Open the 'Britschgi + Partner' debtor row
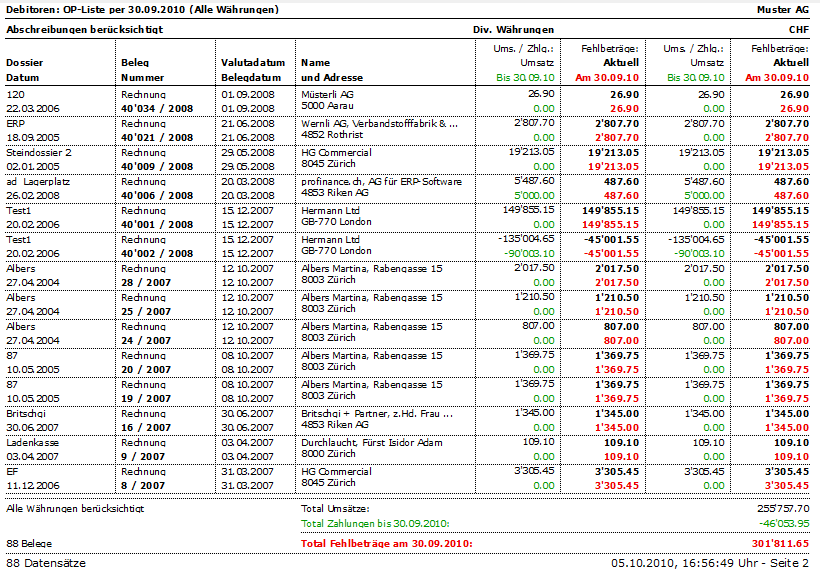 (376, 413)
